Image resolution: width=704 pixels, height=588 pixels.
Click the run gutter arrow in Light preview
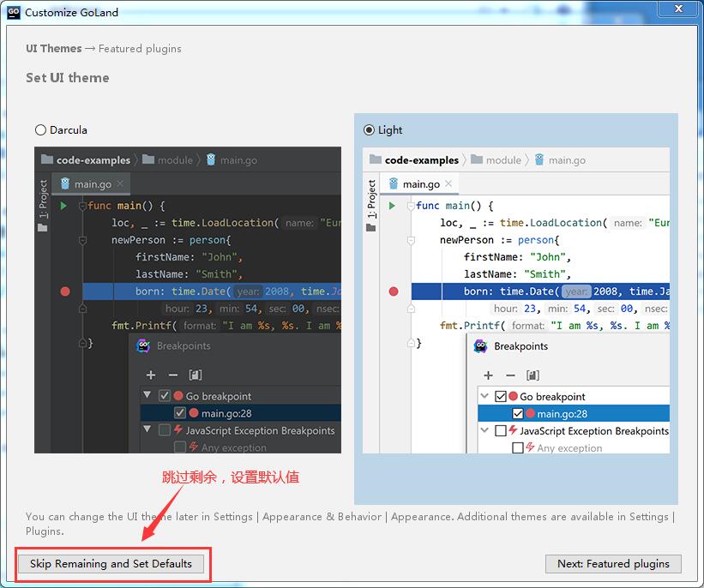coord(392,206)
